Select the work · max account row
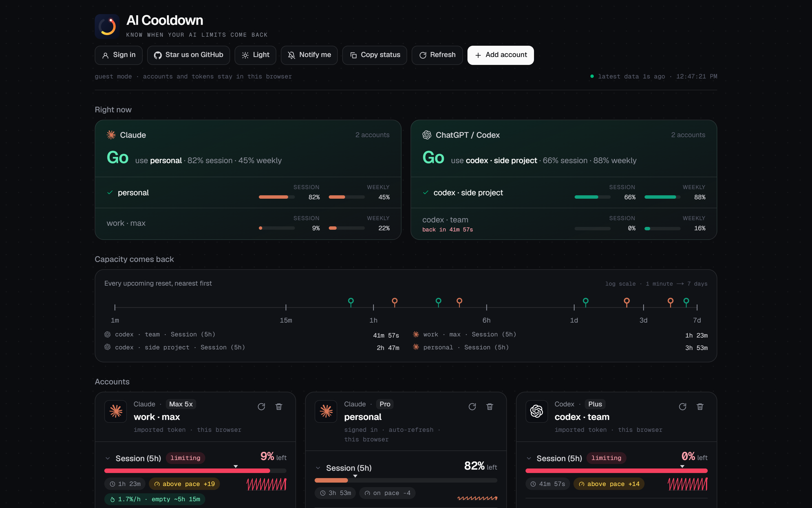812x508 pixels. pos(248,224)
